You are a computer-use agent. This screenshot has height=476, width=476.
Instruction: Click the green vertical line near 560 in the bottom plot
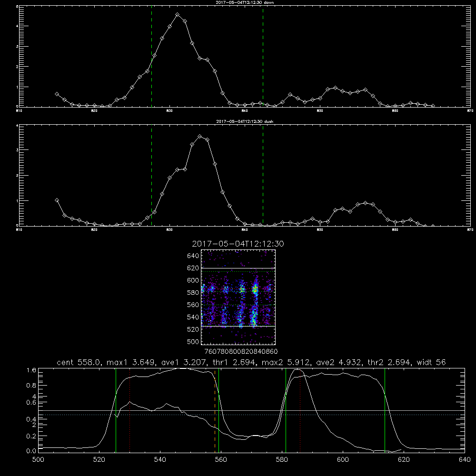[219, 410]
